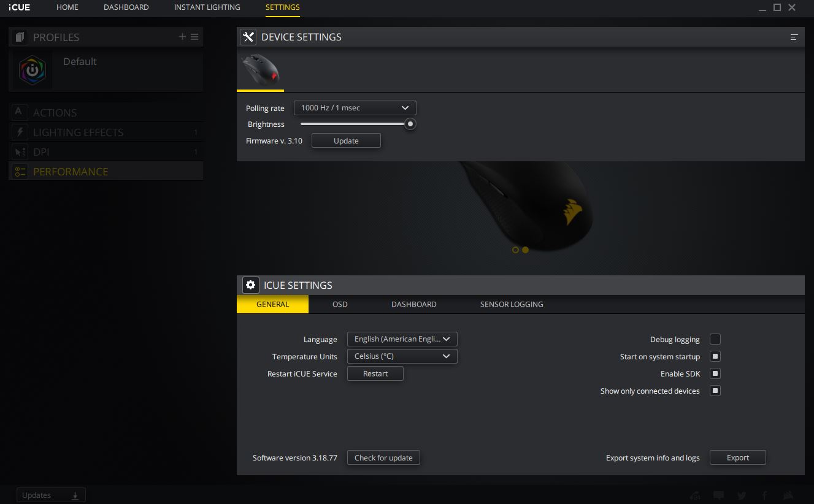Open the Polling rate dropdown

(355, 108)
